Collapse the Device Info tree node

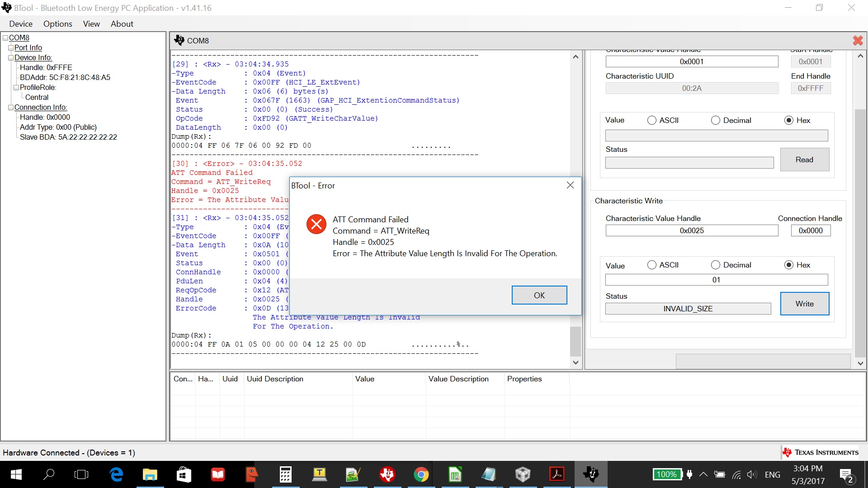pos(11,58)
